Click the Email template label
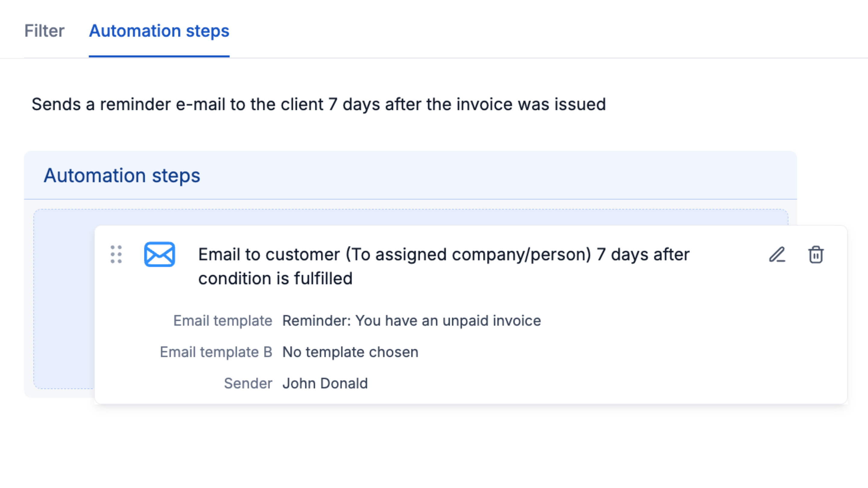 (223, 320)
